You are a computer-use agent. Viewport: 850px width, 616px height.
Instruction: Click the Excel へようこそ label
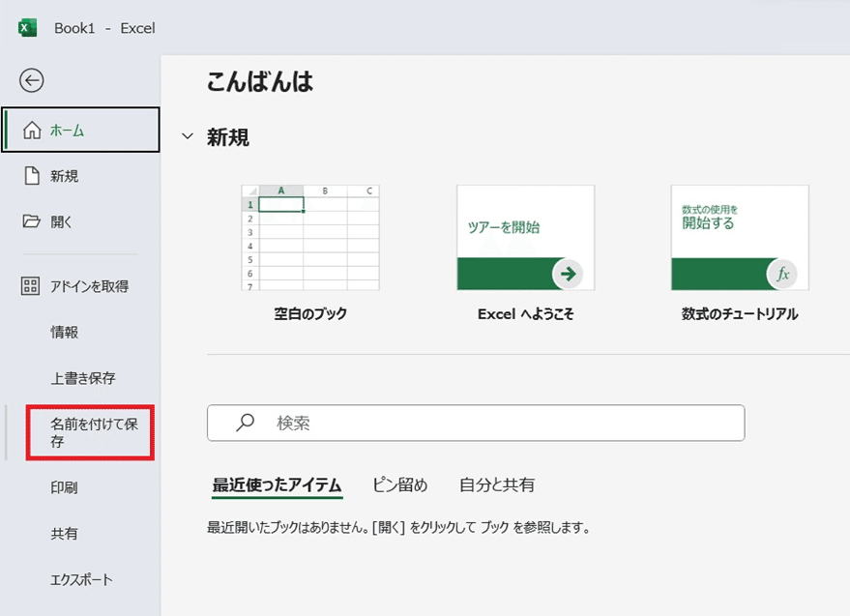(x=525, y=313)
